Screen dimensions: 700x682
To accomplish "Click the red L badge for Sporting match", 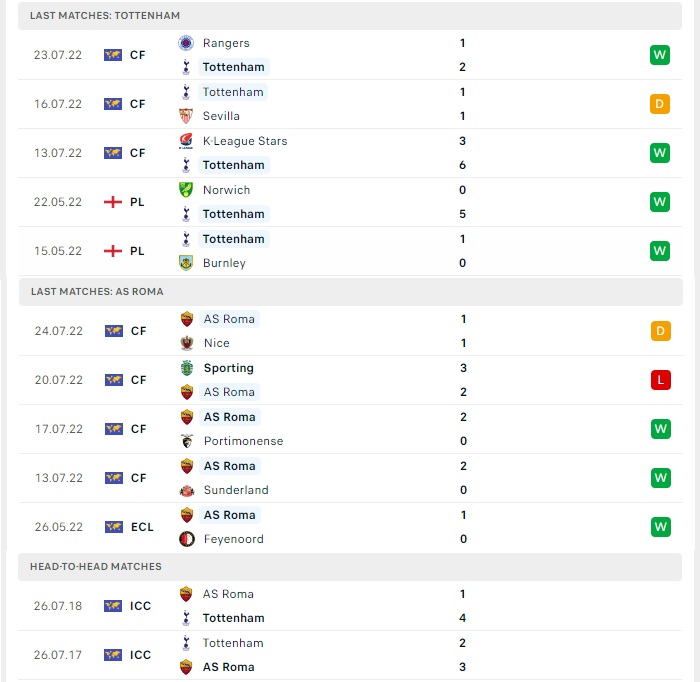I will click(x=661, y=380).
